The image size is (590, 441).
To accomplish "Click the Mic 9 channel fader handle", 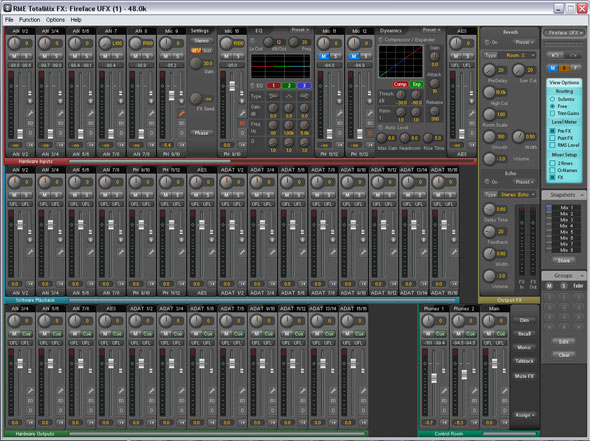I will pyautogui.click(x=172, y=95).
